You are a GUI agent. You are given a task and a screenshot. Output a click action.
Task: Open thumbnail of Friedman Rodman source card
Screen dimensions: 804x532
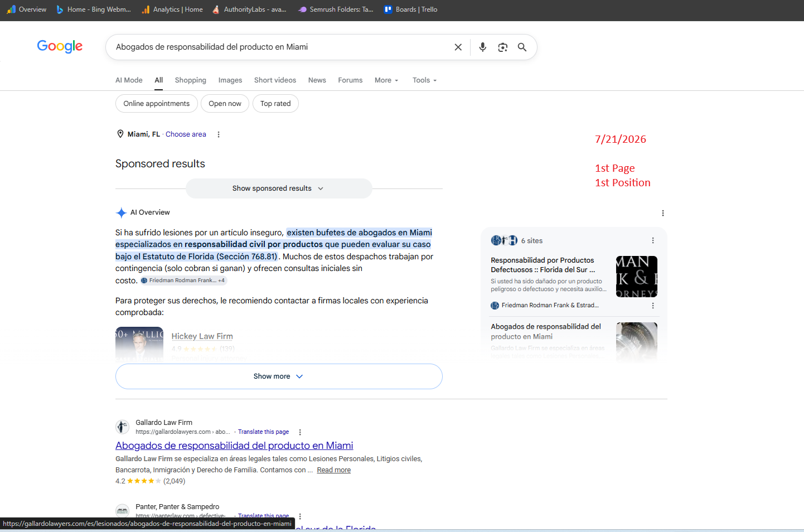(637, 277)
